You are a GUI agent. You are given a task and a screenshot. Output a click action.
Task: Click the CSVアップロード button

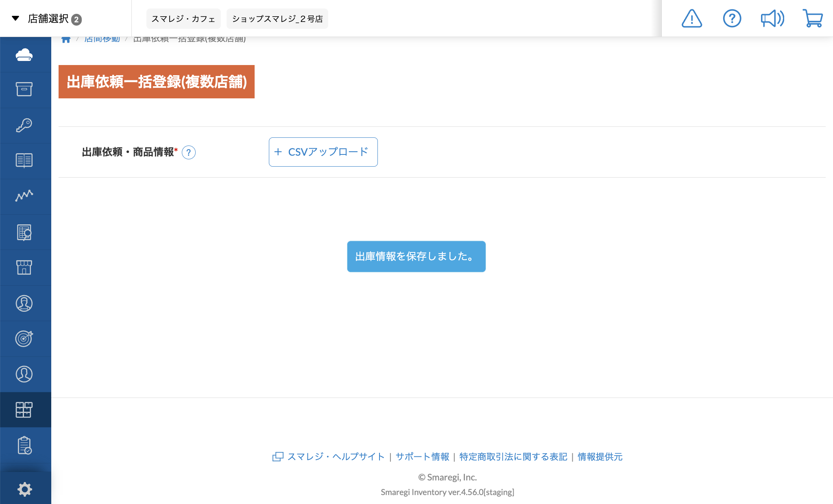[323, 152]
